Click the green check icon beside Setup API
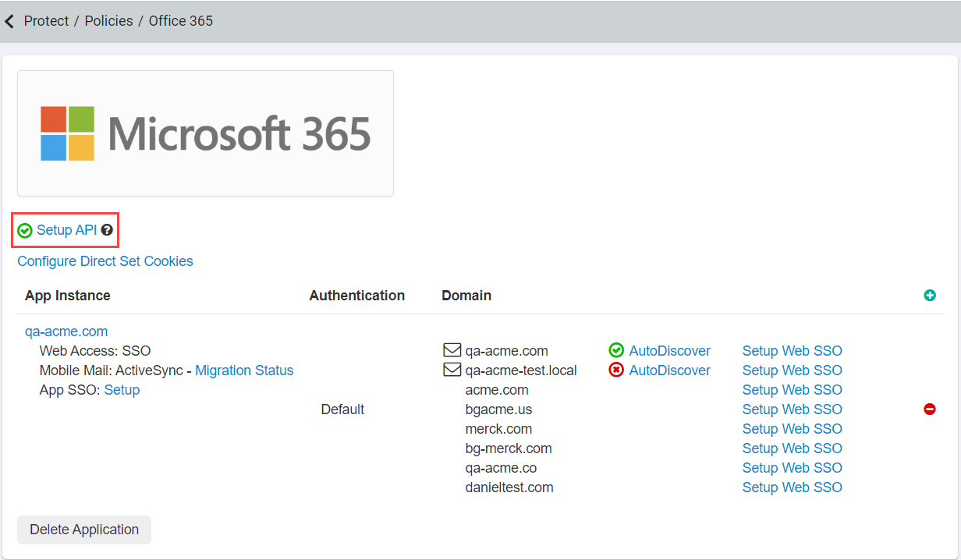This screenshot has width=961, height=560. pos(24,230)
